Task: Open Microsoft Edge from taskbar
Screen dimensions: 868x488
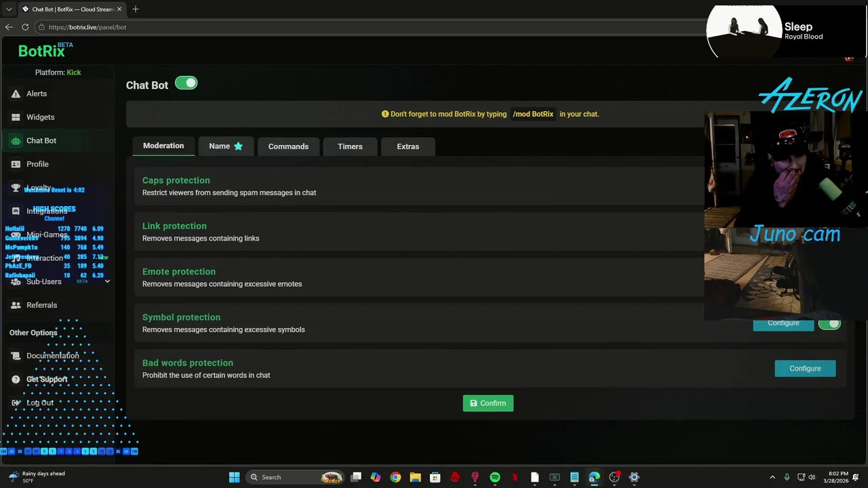Action: tap(594, 477)
